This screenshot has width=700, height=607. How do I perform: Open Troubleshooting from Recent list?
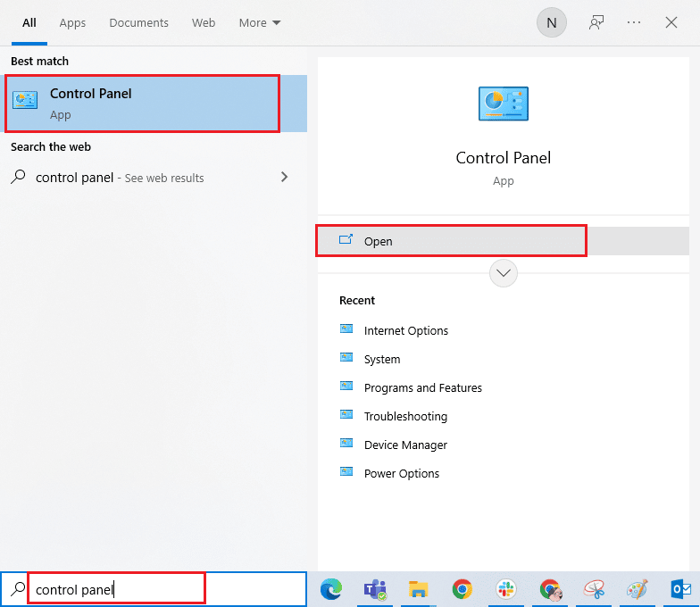(405, 416)
